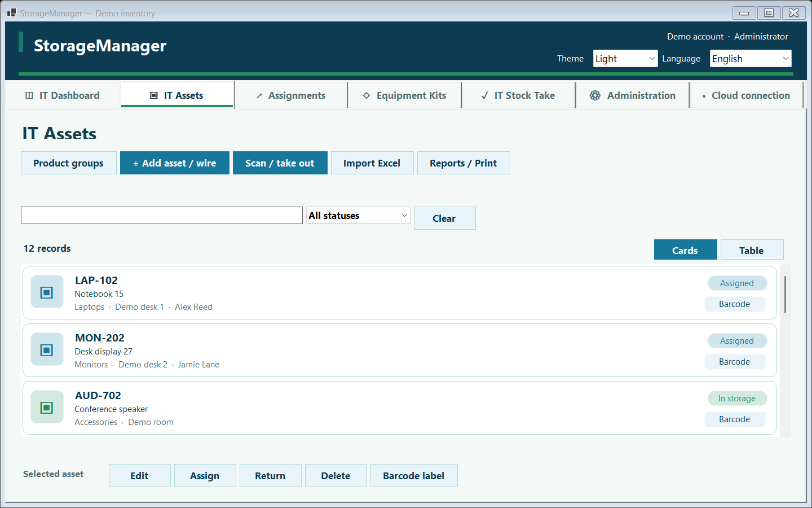
Task: Click the Equipment Kits diamond icon
Action: coord(367,95)
